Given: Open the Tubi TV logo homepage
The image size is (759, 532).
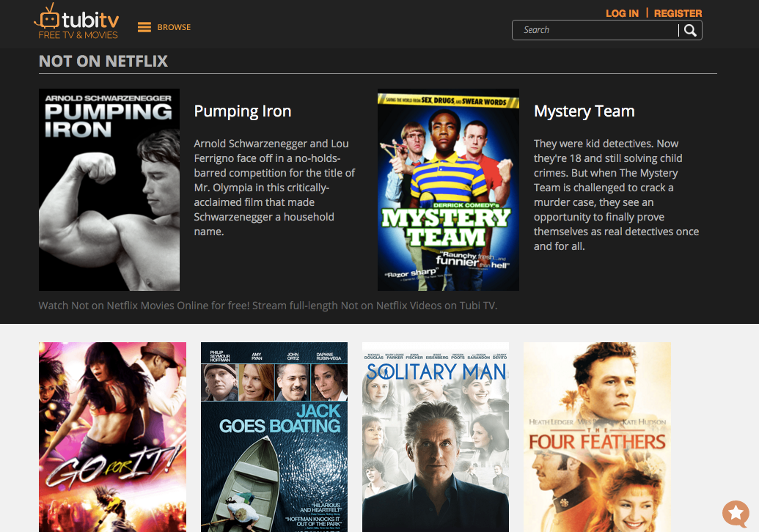Looking at the screenshot, I should (x=76, y=22).
